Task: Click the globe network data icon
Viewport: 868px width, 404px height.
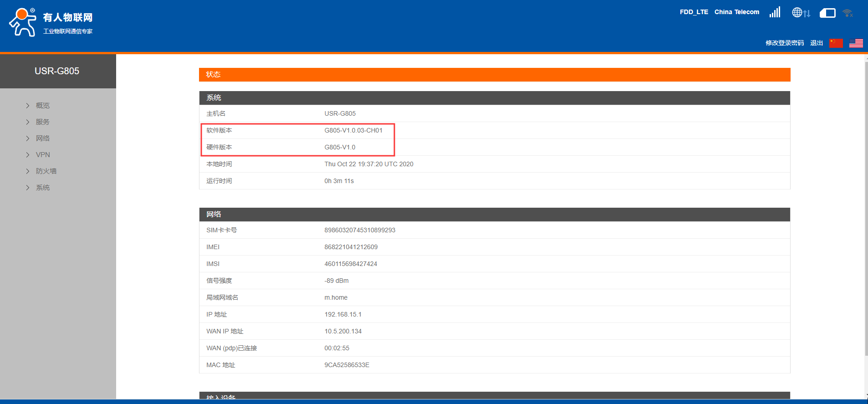Action: point(801,13)
